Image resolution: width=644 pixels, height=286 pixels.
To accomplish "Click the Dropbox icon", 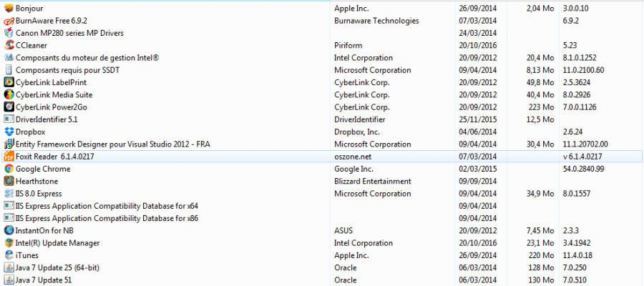I will coord(8,132).
